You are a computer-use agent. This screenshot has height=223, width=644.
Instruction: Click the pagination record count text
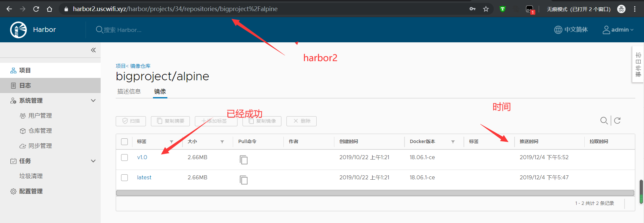[x=594, y=203]
